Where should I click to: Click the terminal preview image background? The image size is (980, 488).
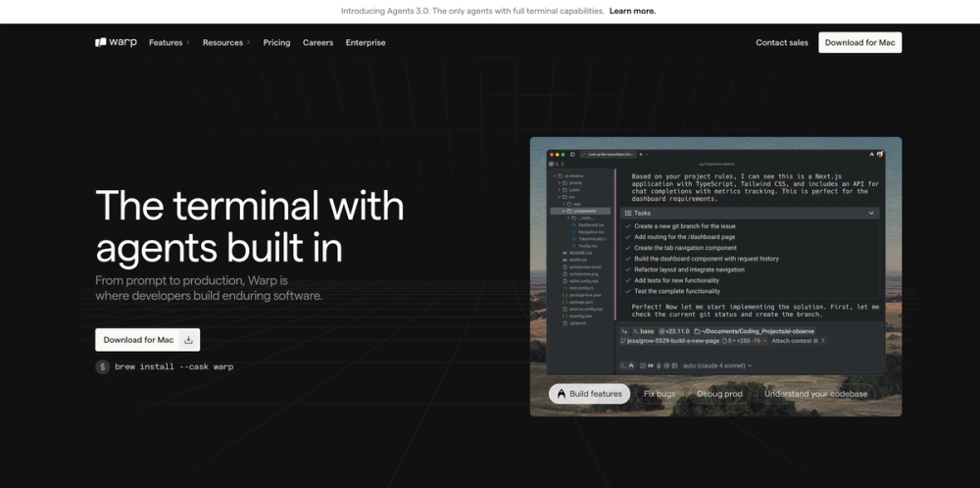715,276
